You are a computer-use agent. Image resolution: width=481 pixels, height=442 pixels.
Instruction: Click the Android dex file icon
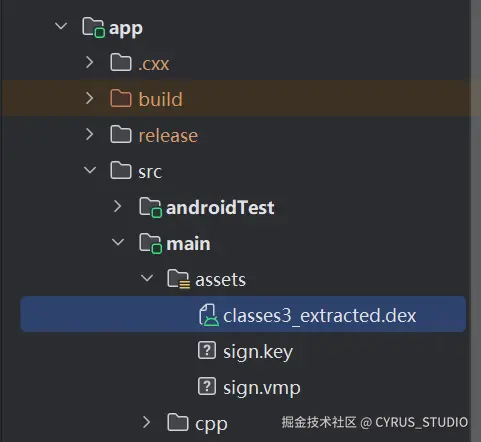point(209,315)
